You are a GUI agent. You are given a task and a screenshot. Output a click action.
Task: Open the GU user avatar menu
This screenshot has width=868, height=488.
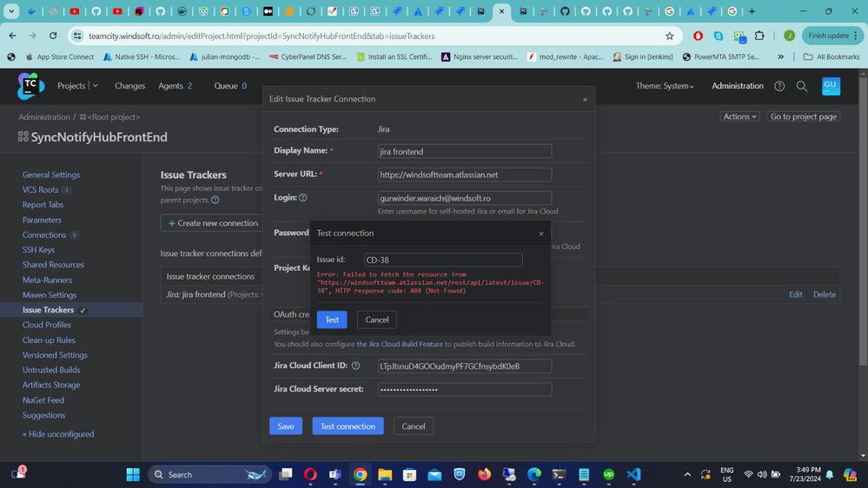point(831,86)
